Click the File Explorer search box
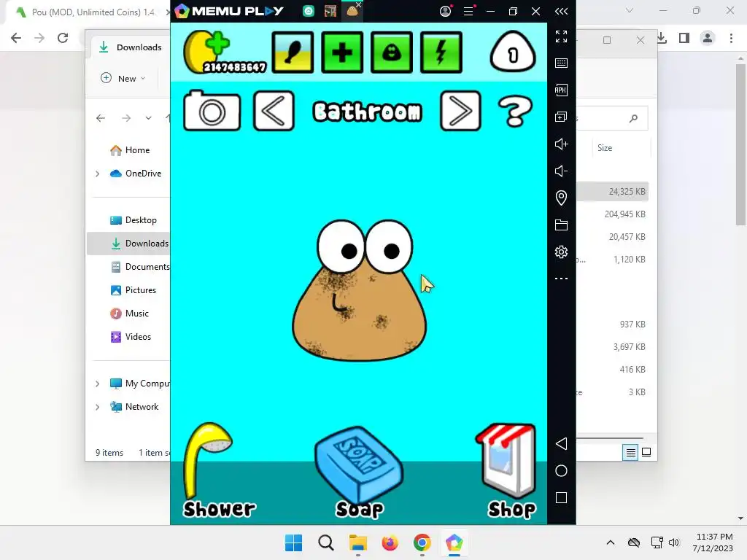Viewport: 747px width, 560px height. pos(612,118)
